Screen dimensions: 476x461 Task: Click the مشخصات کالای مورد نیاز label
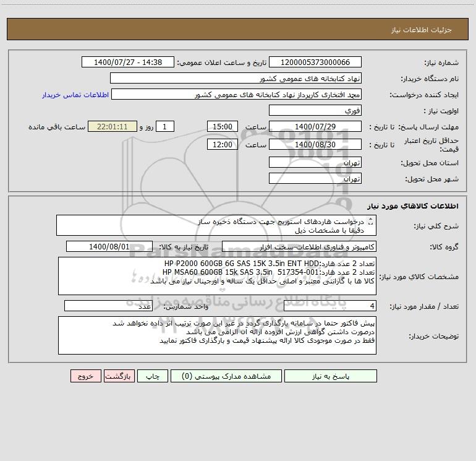click(x=419, y=277)
